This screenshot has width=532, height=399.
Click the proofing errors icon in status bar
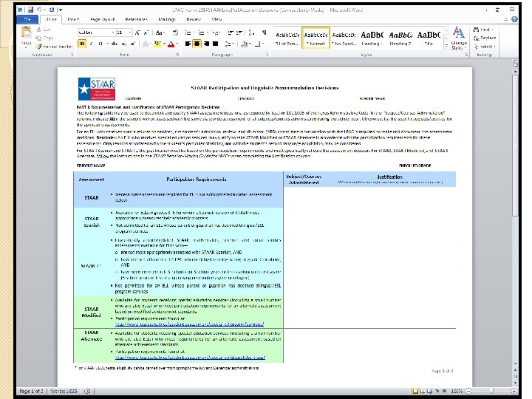(x=87, y=391)
